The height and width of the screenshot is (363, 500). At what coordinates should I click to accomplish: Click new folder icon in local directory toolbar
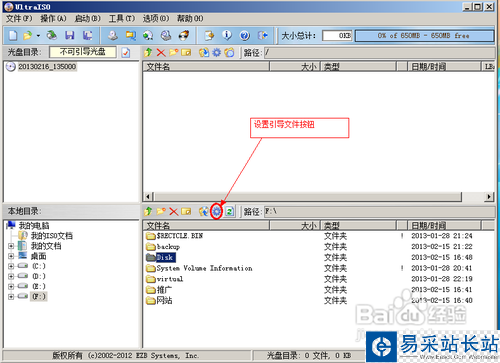161,211
